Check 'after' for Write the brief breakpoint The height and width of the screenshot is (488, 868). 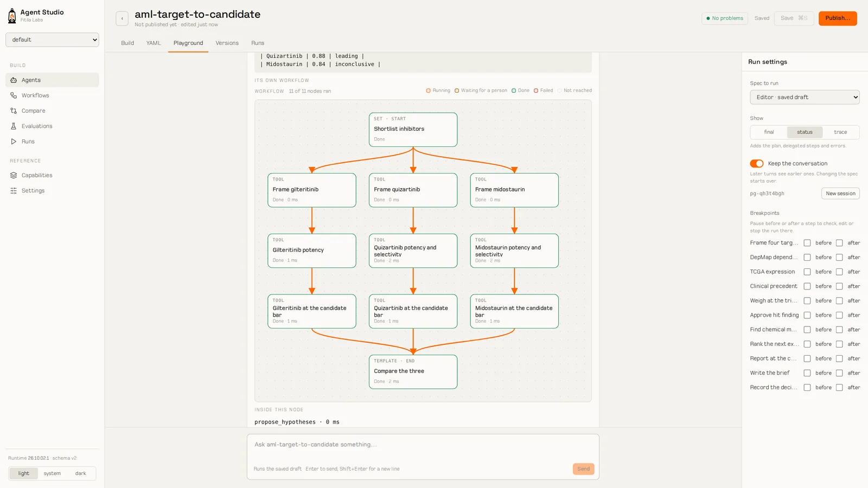coord(839,373)
